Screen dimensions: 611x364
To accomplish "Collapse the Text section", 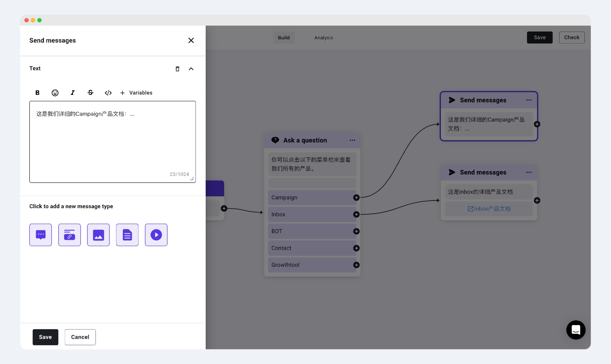I will coord(191,69).
